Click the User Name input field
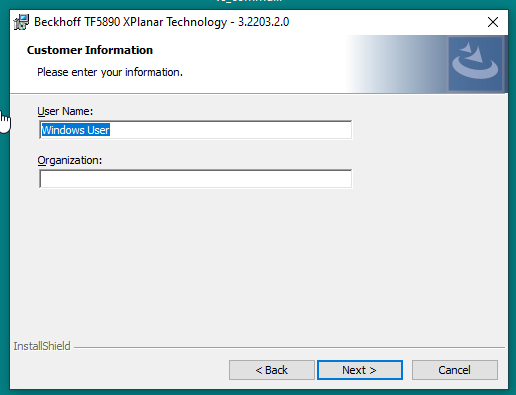Image resolution: width=516 pixels, height=395 pixels. point(195,130)
